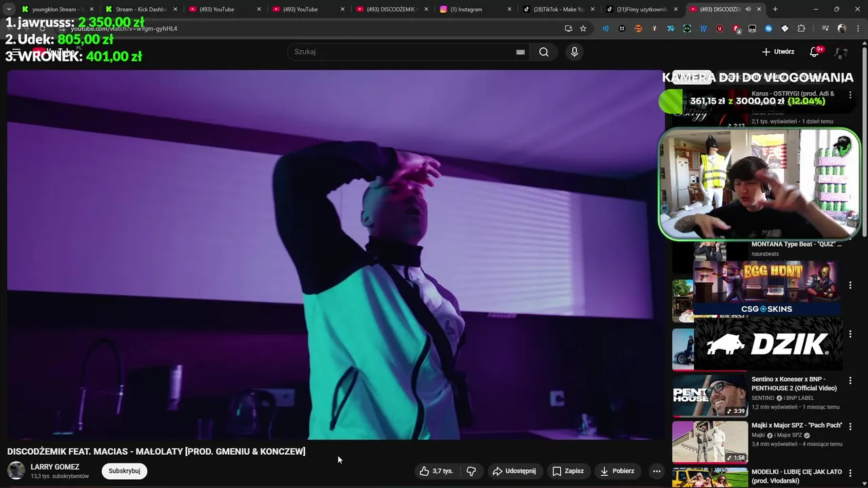Open Sentino x Koneser PENTHOUSE 2 thumbnail
Image resolution: width=868 pixels, height=488 pixels.
710,396
